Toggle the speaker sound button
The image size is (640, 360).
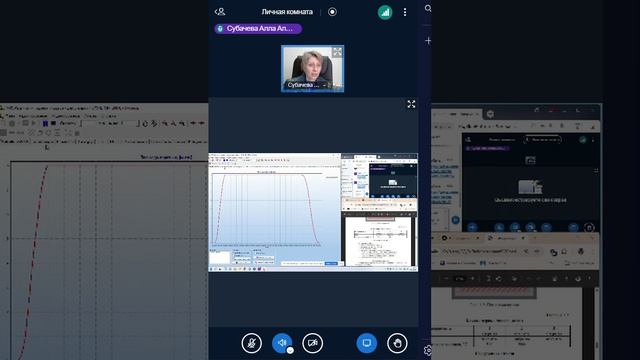pyautogui.click(x=282, y=342)
